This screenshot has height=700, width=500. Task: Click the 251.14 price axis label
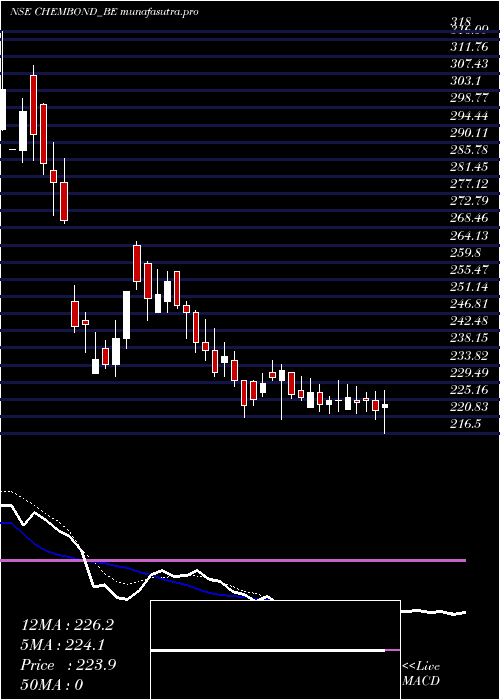click(469, 287)
